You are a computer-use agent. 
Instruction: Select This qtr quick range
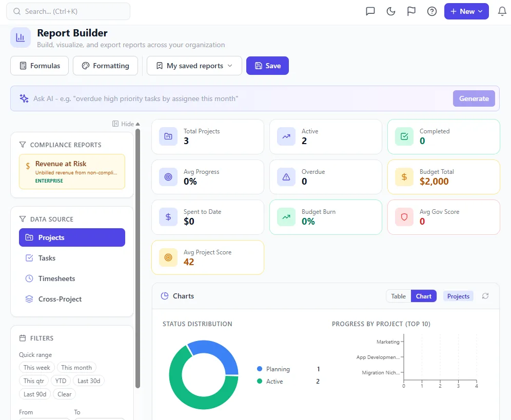33,381
